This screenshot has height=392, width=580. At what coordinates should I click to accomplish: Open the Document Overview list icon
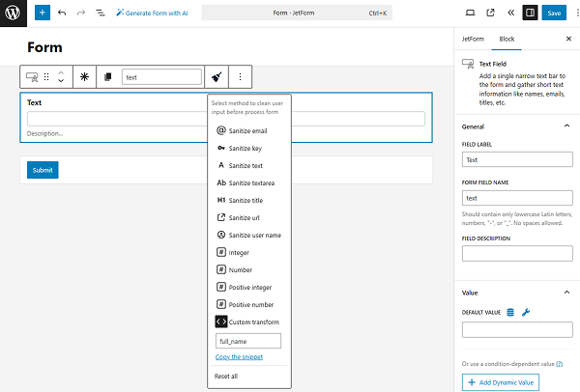pos(100,14)
